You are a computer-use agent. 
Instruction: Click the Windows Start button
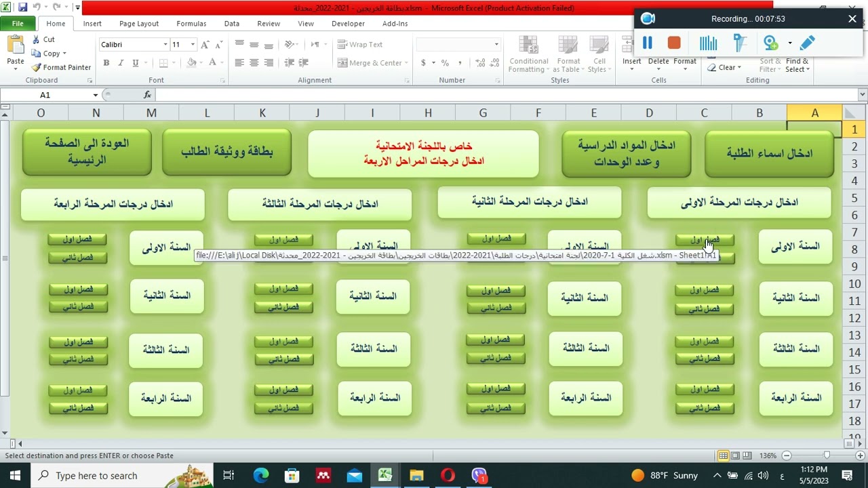[x=15, y=475]
